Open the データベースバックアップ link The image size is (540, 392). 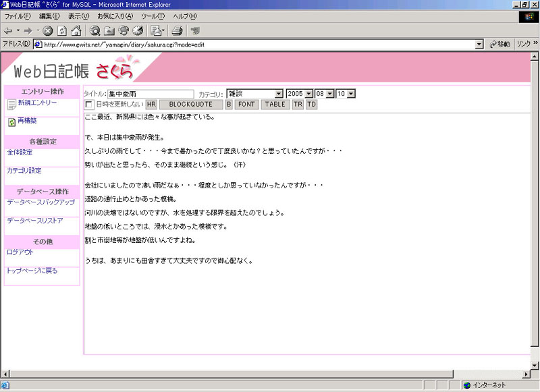pos(40,202)
